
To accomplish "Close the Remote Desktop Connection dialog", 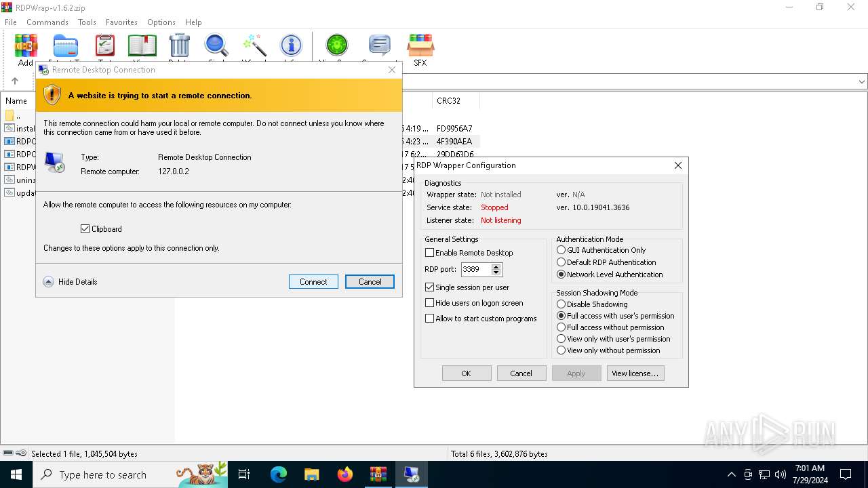I will (392, 70).
